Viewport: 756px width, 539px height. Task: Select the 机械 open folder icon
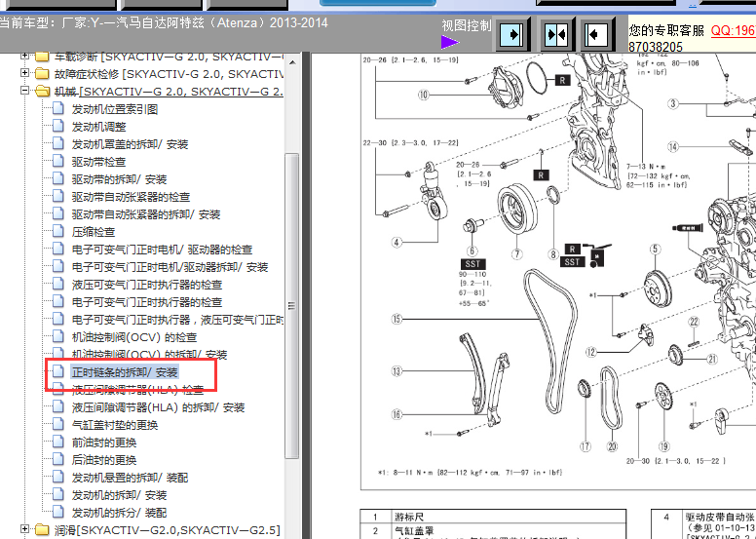point(43,92)
